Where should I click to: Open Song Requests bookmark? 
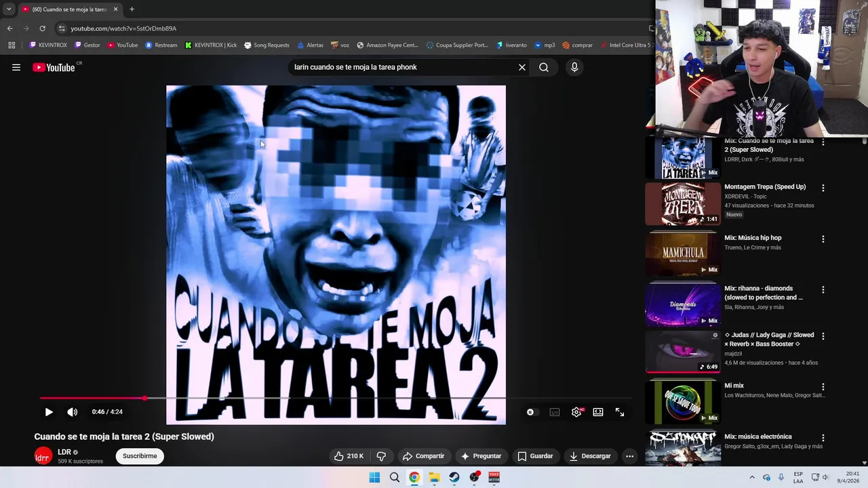pyautogui.click(x=267, y=45)
